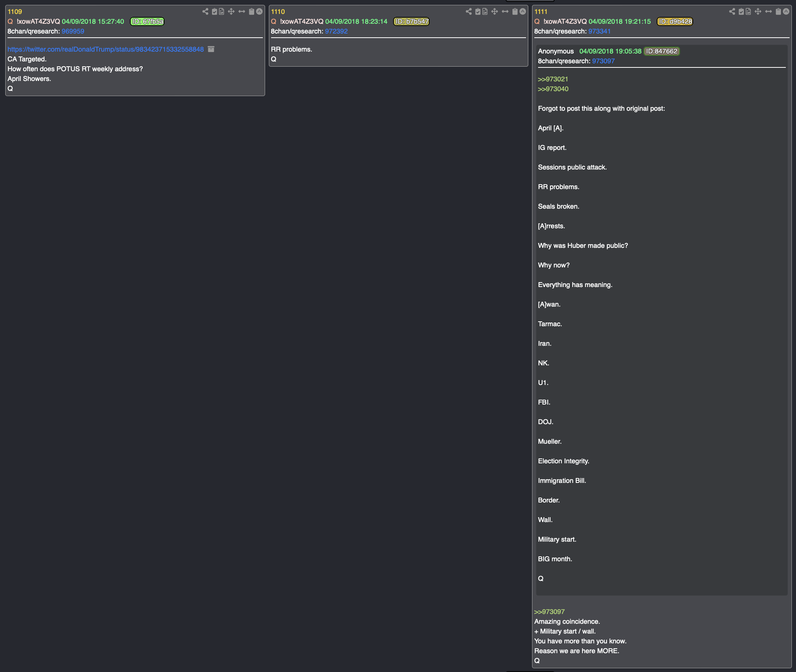Click the circular up-arrow icon on post 1110
Viewport: 796px width, 672px height.
pyautogui.click(x=523, y=11)
